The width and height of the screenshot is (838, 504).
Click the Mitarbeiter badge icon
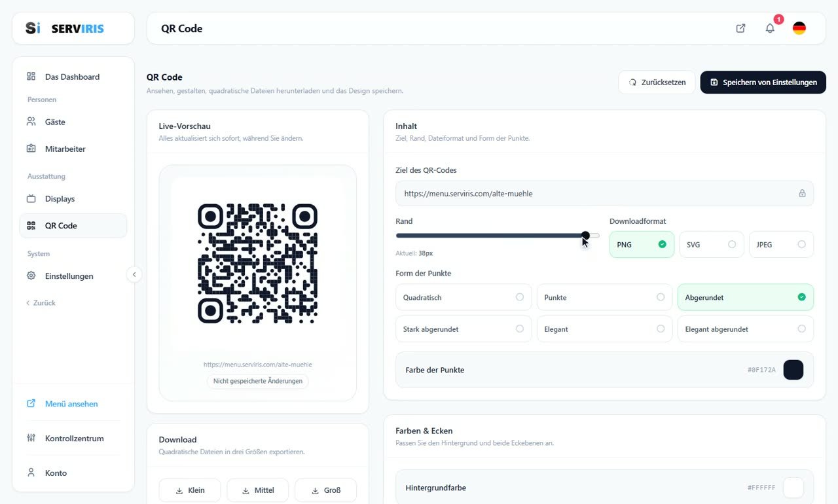pyautogui.click(x=31, y=149)
